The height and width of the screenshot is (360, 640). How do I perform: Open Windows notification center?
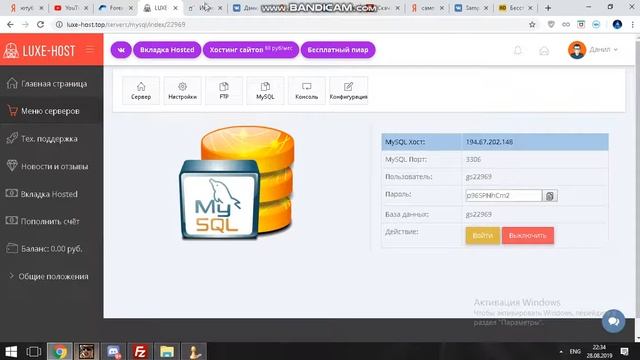click(x=624, y=351)
